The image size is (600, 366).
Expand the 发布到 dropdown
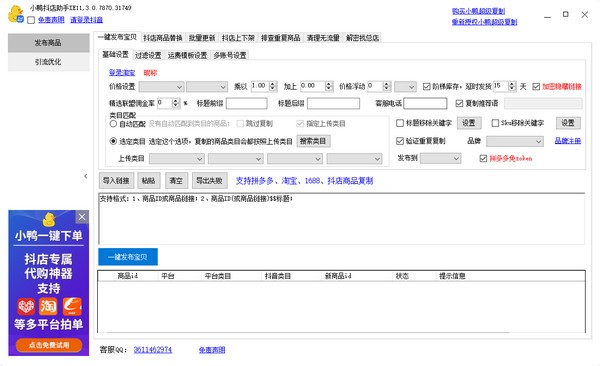coord(440,158)
